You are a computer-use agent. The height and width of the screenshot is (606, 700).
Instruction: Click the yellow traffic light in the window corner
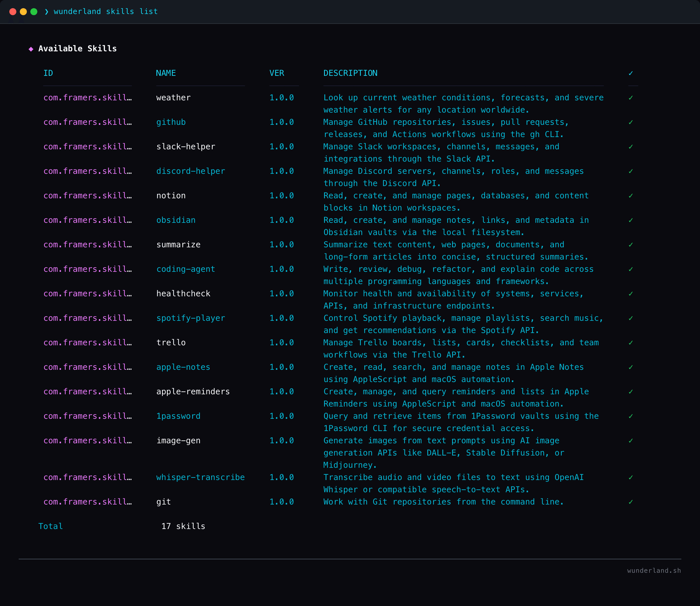(x=23, y=11)
